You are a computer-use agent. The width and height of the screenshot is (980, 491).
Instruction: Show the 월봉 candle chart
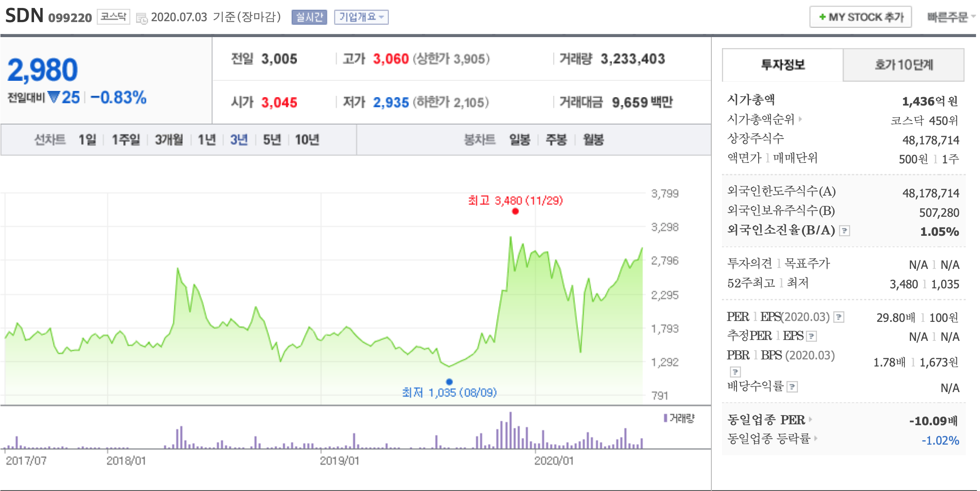pos(593,140)
